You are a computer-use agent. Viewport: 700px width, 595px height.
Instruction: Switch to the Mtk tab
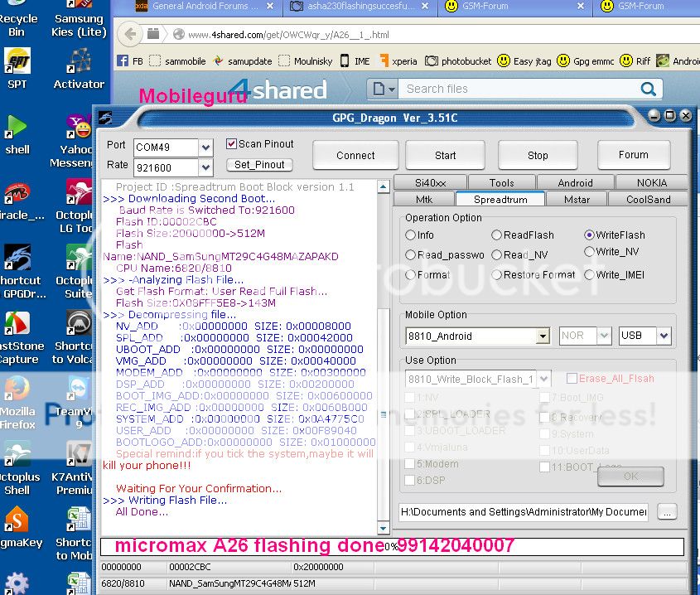tap(423, 199)
